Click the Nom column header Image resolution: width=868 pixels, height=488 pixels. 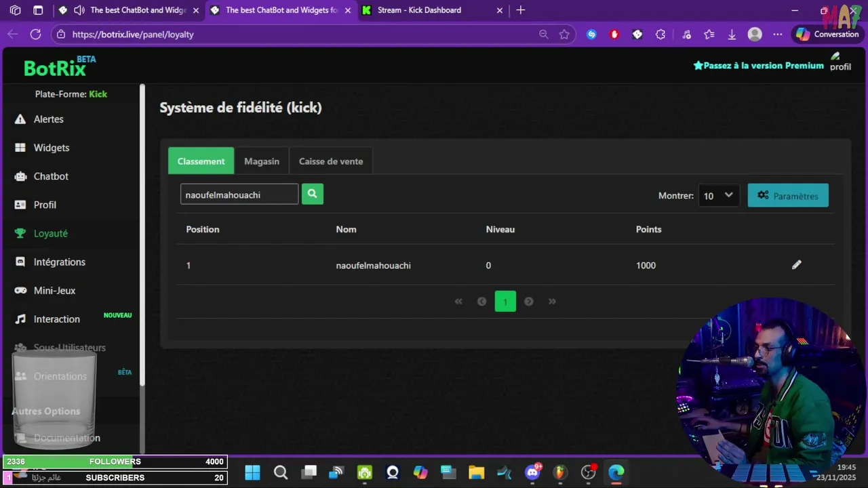coord(346,229)
